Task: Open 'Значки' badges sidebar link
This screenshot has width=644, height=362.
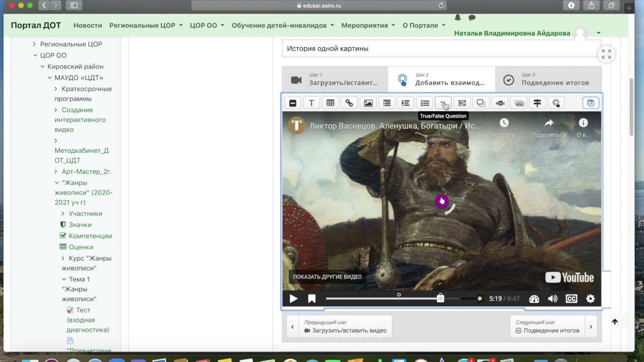Action: click(80, 225)
